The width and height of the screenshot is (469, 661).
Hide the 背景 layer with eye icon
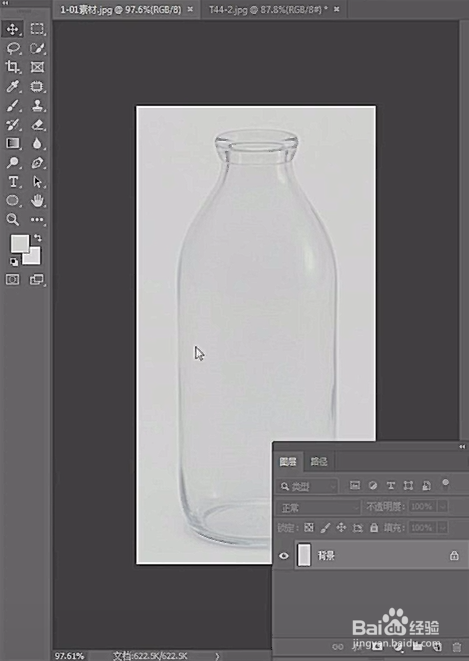click(284, 556)
